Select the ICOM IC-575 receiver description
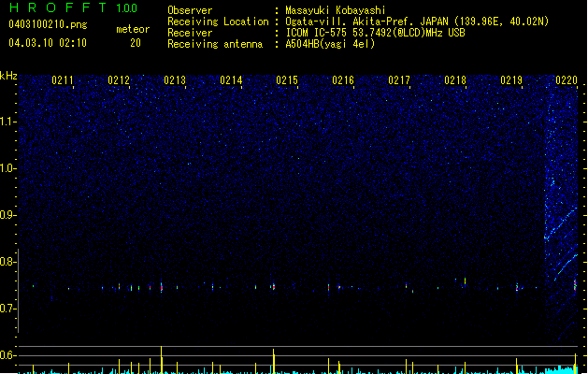 [x=376, y=33]
